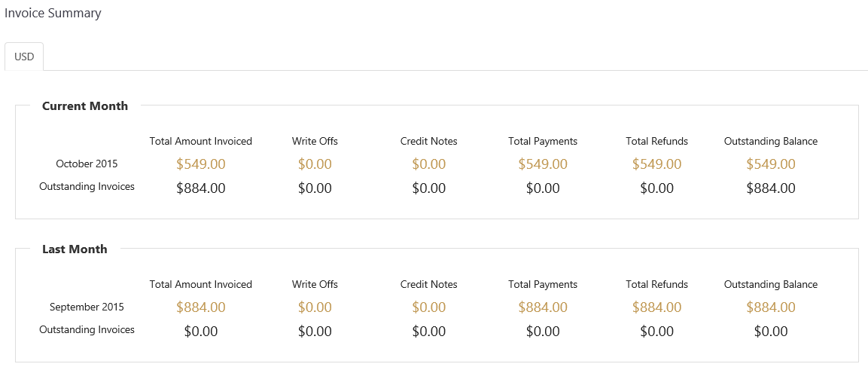The width and height of the screenshot is (868, 370).
Task: Click the October 2015 row label
Action: coord(87,164)
